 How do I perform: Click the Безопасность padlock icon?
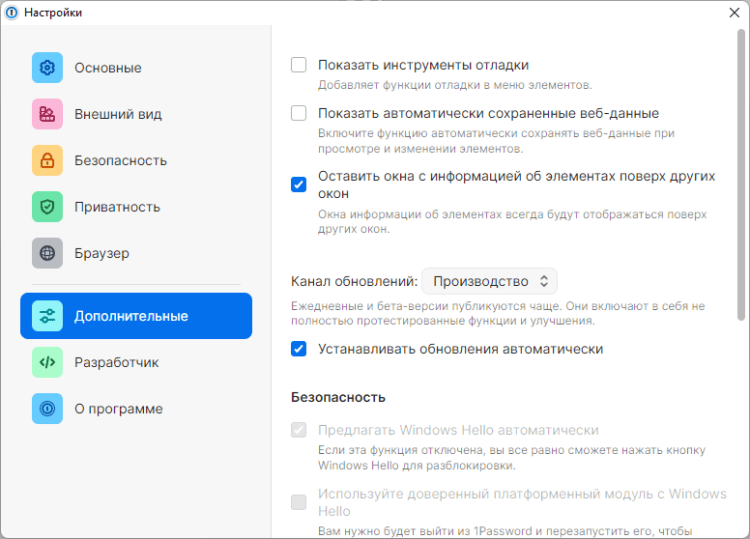(47, 161)
